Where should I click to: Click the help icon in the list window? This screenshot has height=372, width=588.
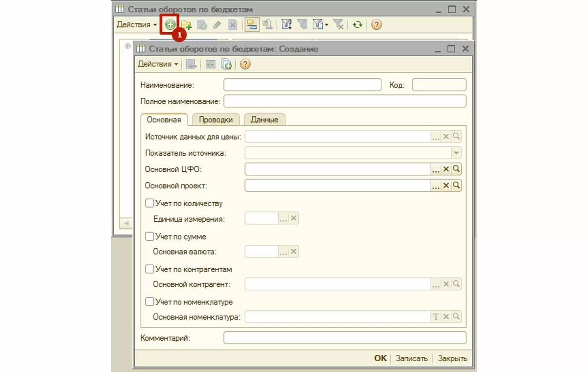pos(376,24)
